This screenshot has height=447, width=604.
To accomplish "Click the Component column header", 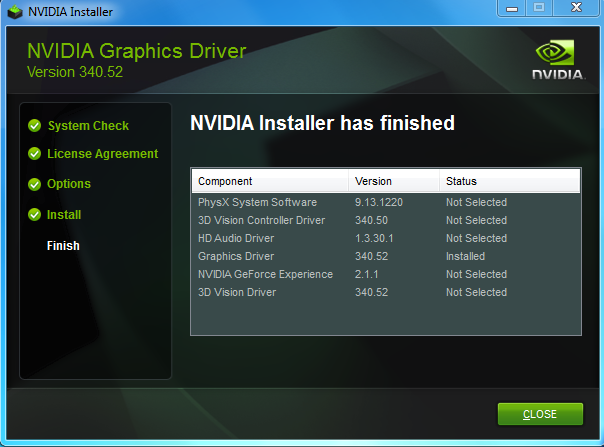I will 270,181.
